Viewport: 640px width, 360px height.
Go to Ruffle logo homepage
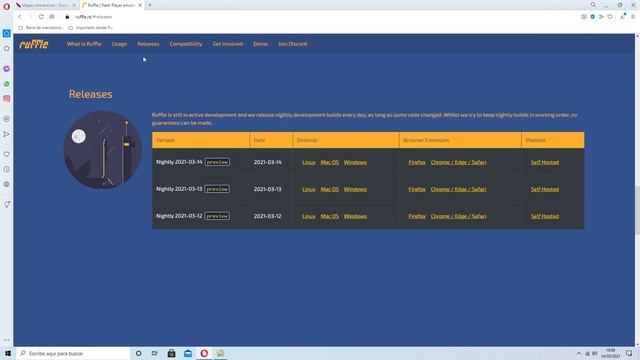pyautogui.click(x=34, y=44)
